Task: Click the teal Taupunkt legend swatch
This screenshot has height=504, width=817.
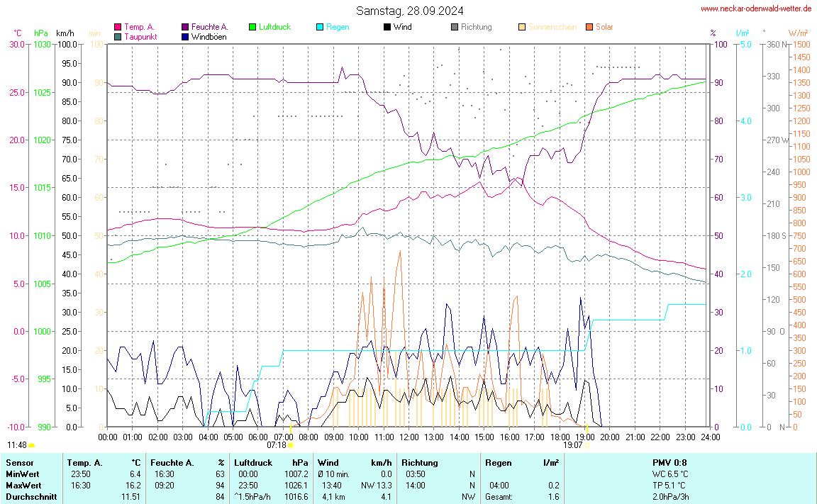Action: click(x=118, y=36)
